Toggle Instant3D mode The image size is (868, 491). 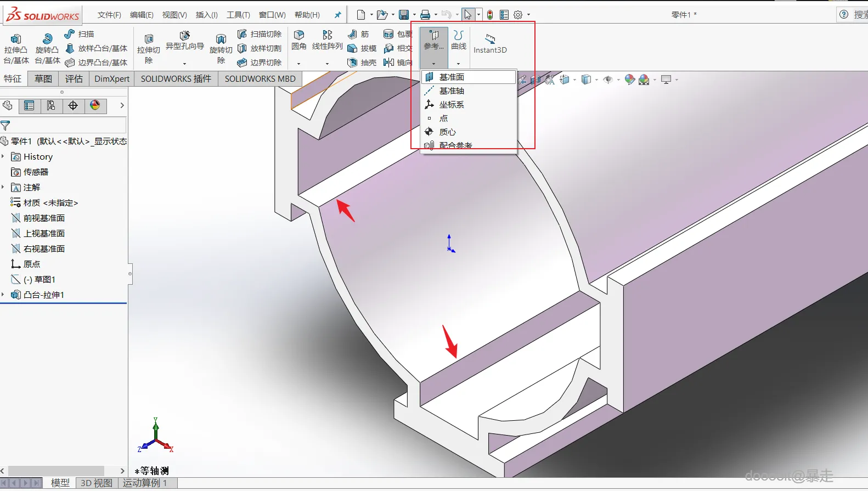pyautogui.click(x=490, y=43)
